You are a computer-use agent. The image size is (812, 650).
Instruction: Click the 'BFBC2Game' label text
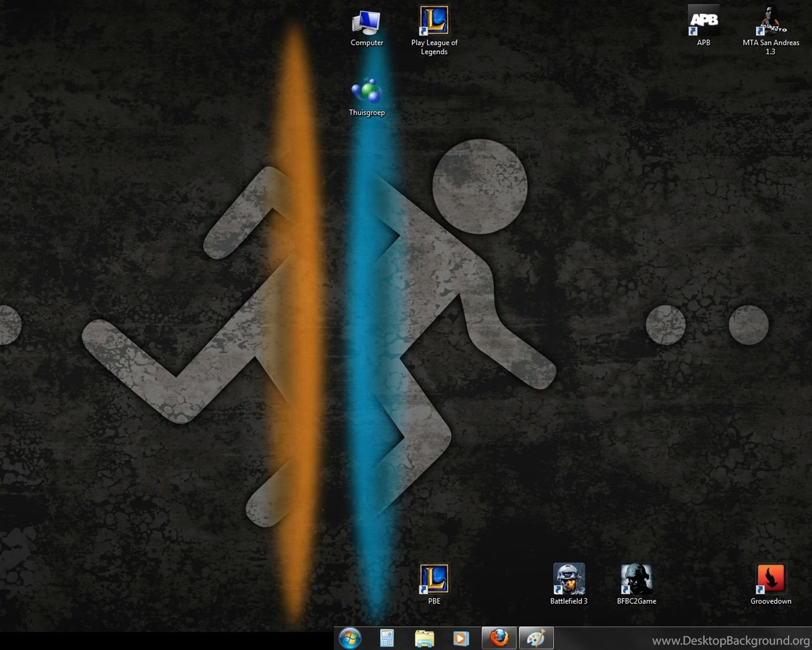[636, 601]
